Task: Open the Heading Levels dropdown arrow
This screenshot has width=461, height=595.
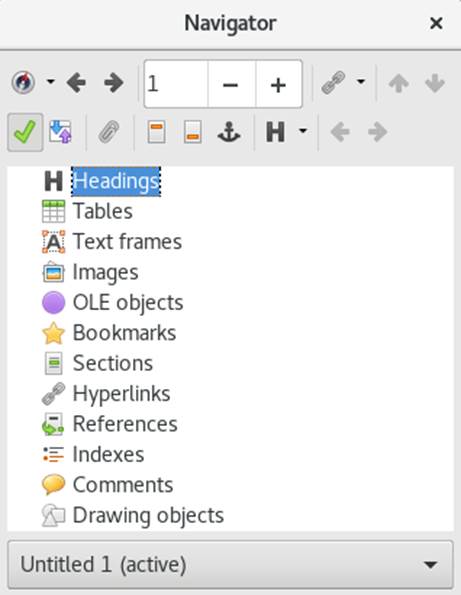Action: click(x=303, y=131)
